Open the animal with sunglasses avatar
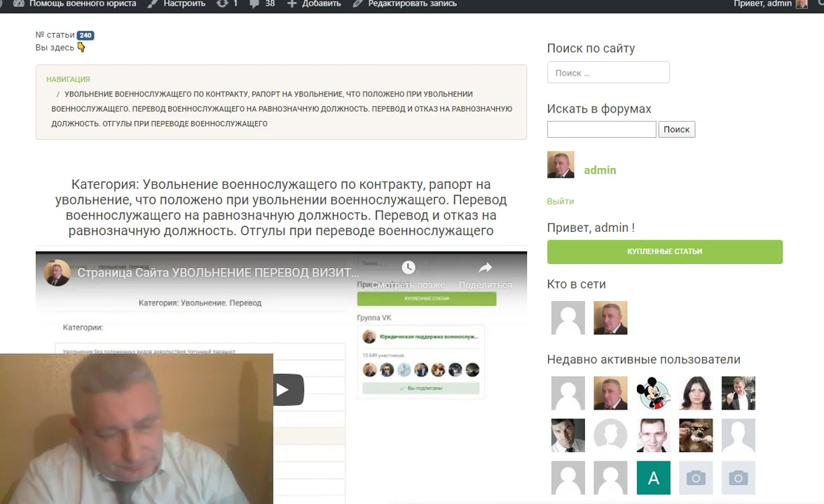This screenshot has height=504, width=824. point(696,435)
